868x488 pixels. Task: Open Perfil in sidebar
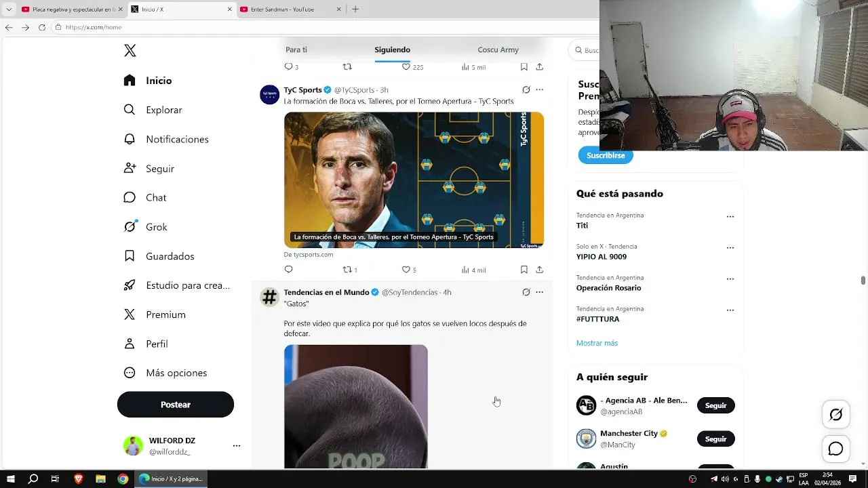tap(145, 344)
